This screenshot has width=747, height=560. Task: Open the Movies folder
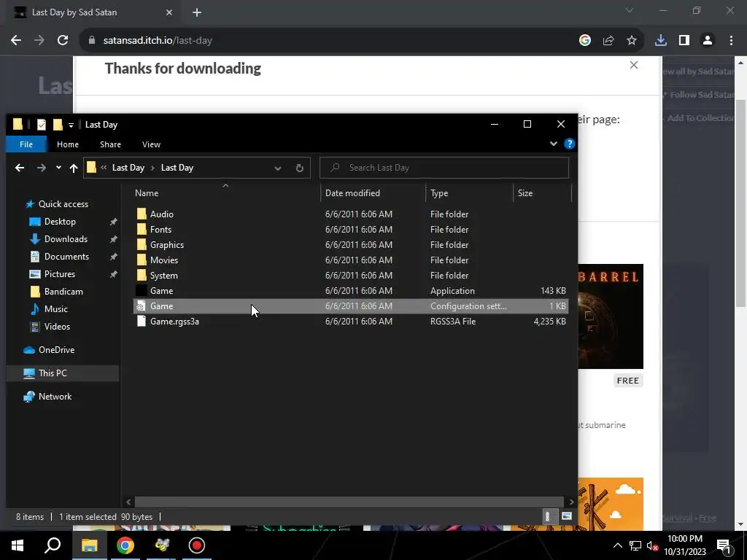[164, 260]
